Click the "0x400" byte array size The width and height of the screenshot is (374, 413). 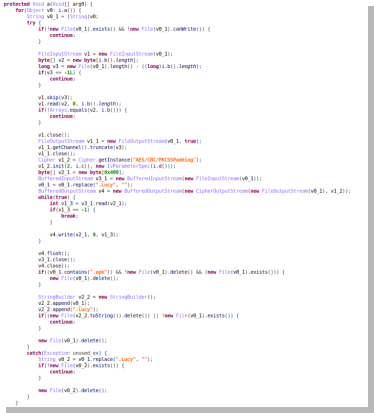111,172
